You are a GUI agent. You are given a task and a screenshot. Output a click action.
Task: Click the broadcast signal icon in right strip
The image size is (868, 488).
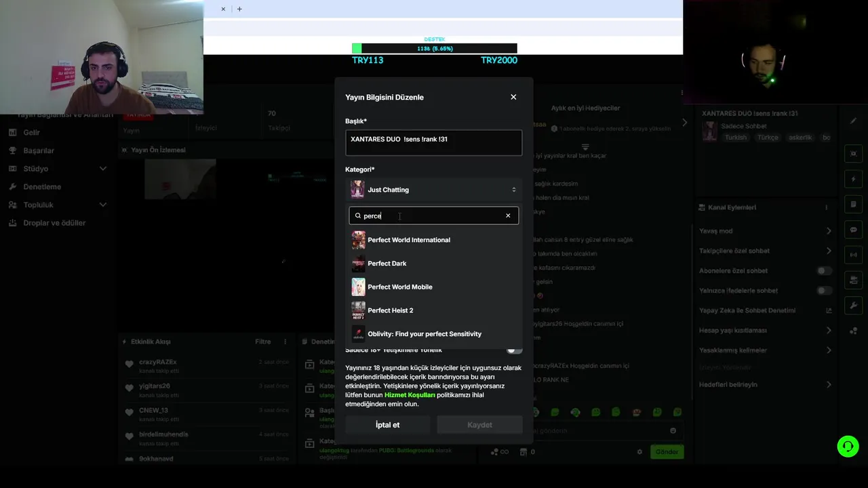[853, 255]
